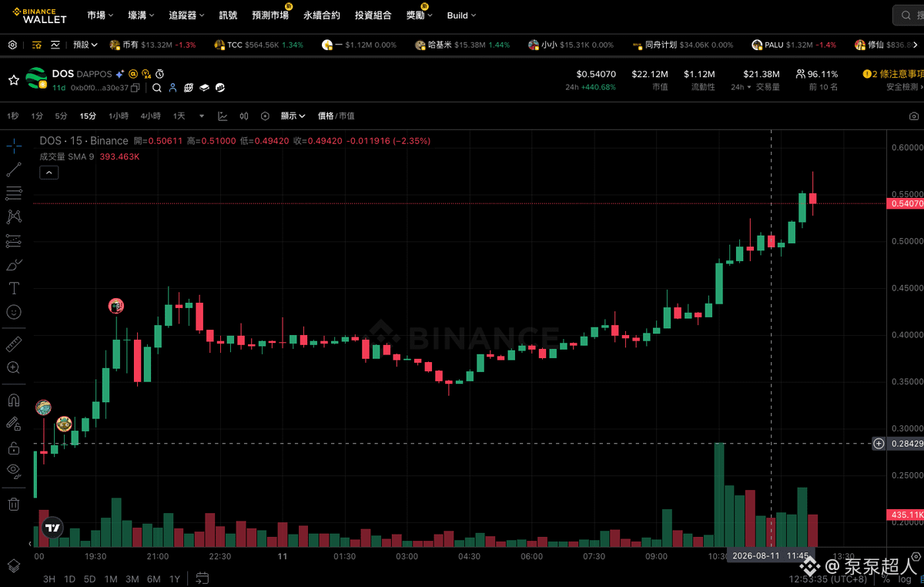Open the hexagon chart settings icon

265,116
